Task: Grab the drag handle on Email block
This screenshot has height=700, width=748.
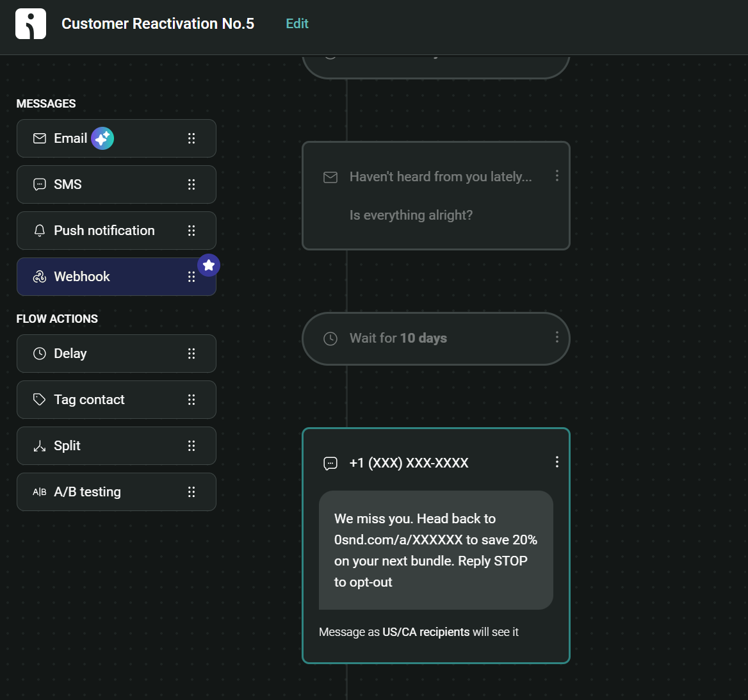Action: click(x=191, y=138)
